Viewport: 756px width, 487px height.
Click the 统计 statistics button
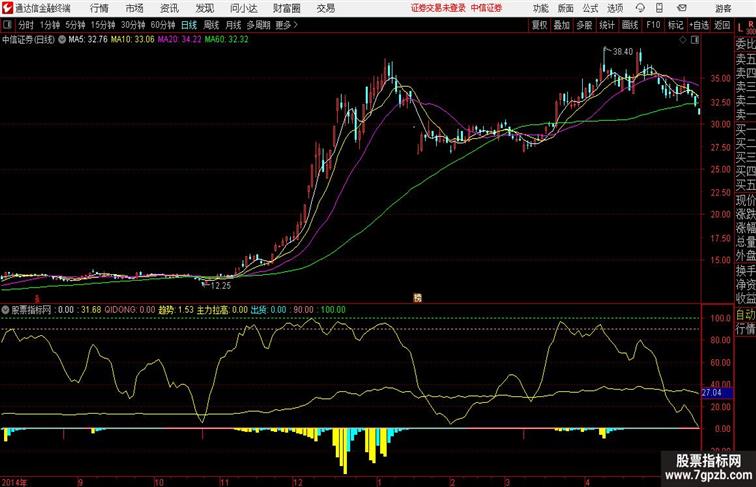tap(607, 25)
